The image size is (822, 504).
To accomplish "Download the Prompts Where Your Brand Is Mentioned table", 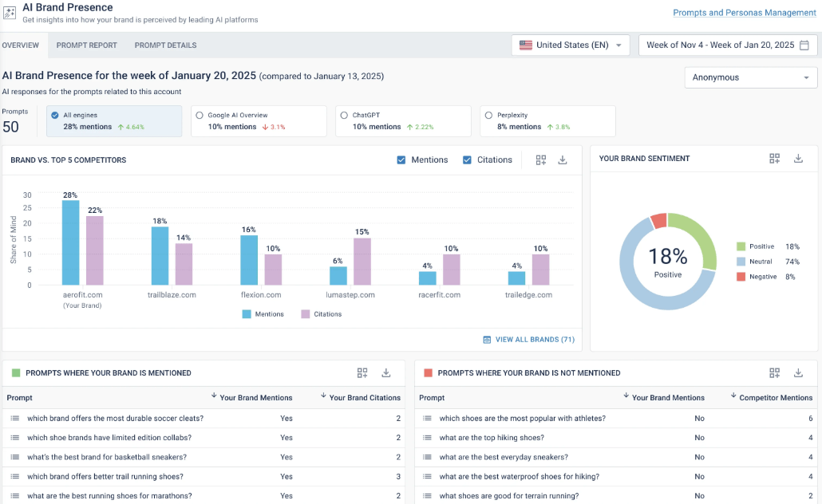I will coord(385,372).
